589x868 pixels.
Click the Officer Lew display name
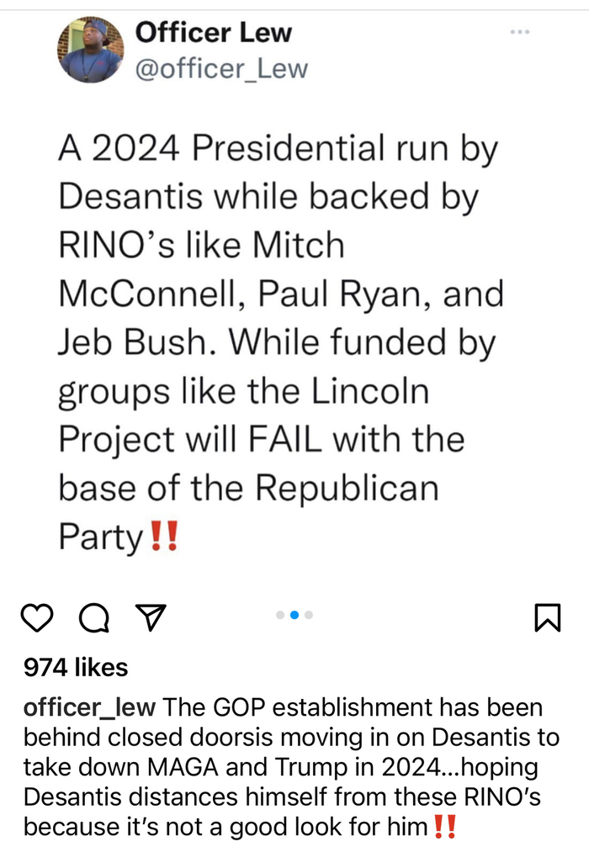coord(214,33)
